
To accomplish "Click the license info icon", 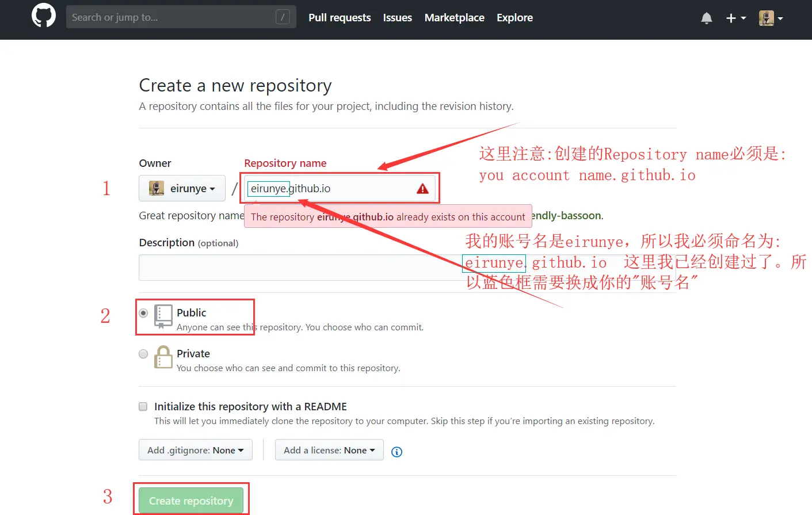I will (x=397, y=452).
